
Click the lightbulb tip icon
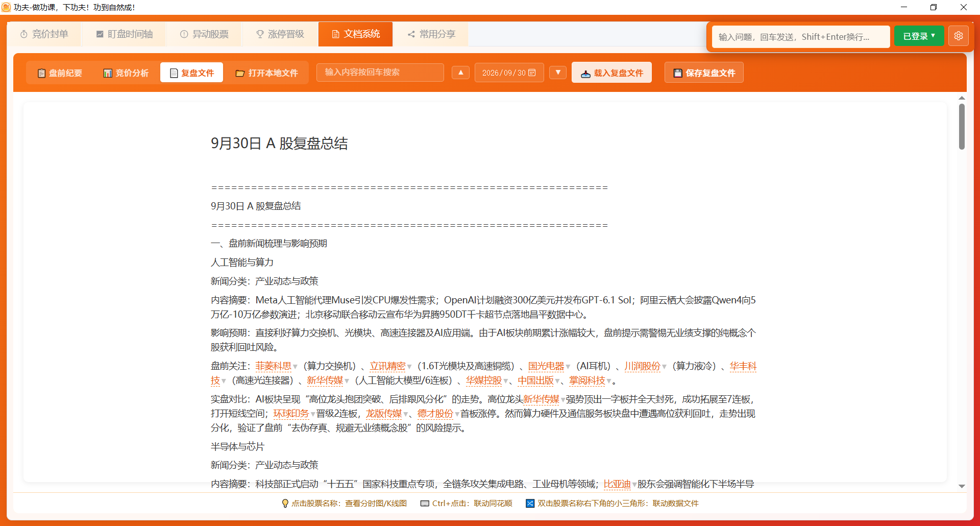tap(285, 504)
